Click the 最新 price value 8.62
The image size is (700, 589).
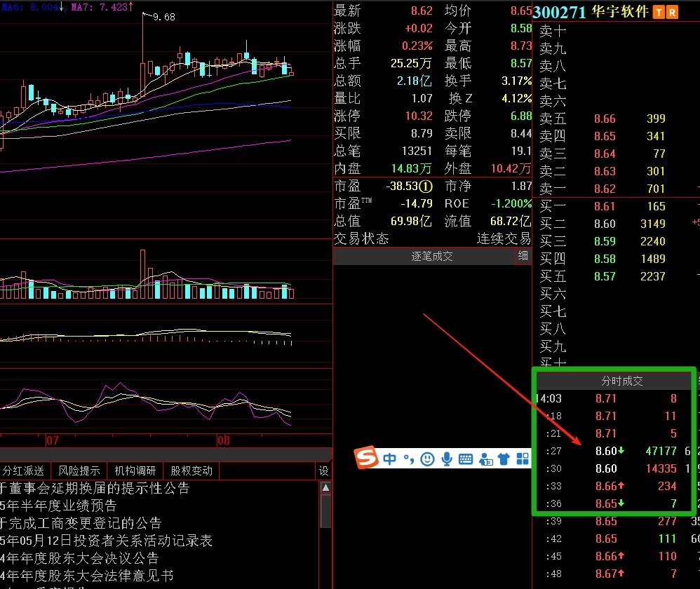click(x=422, y=11)
